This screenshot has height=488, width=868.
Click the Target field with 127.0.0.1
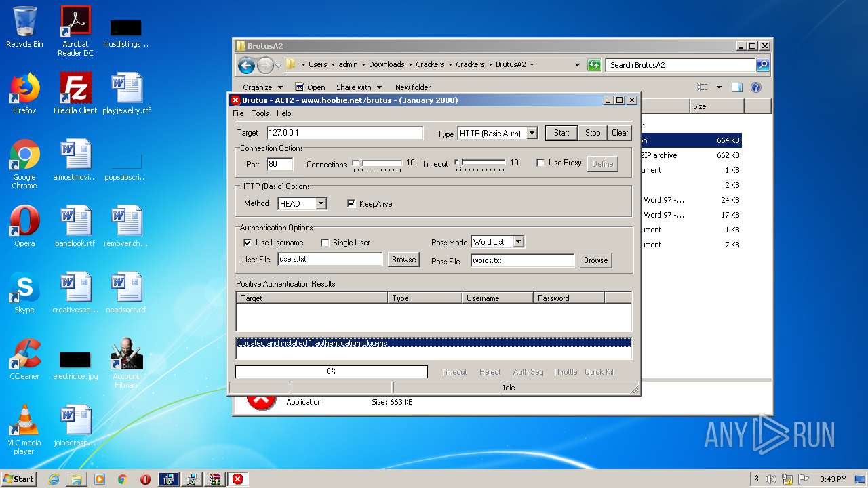[344, 133]
